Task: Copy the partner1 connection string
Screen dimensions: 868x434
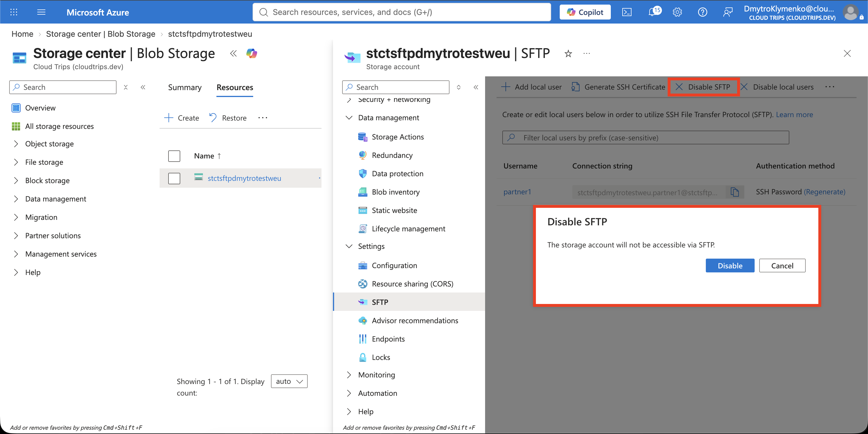Action: click(x=735, y=192)
